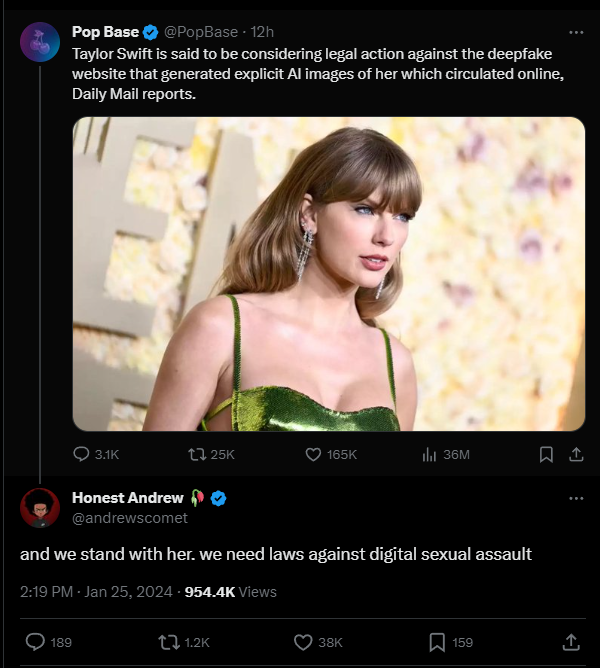Like Honest Andrew's post
Screen dimensions: 600x668
303,642
